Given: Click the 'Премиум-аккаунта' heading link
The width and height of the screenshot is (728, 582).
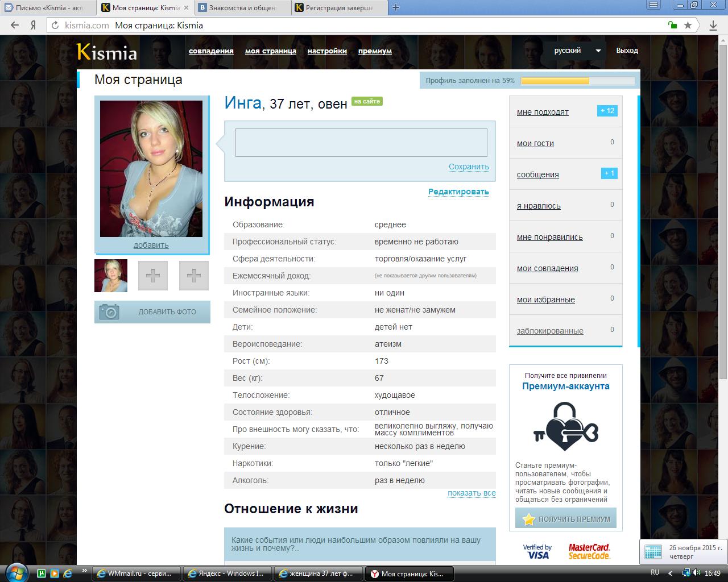Looking at the screenshot, I should point(566,386).
